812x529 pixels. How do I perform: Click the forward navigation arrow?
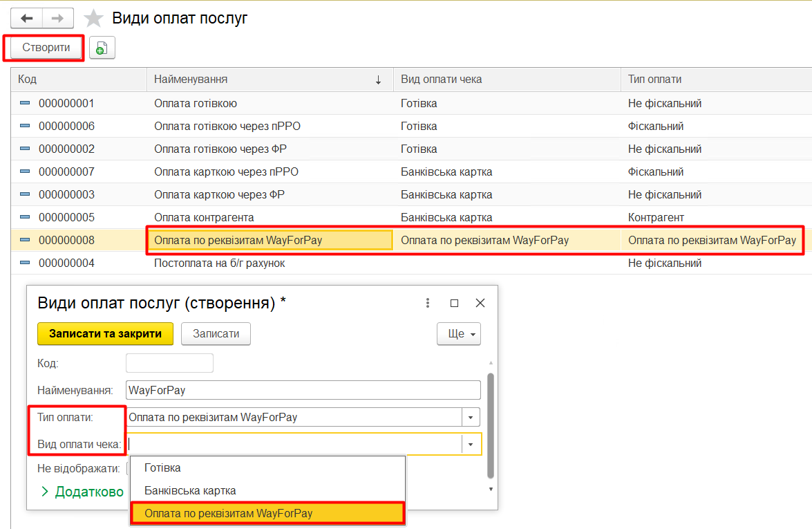(58, 18)
